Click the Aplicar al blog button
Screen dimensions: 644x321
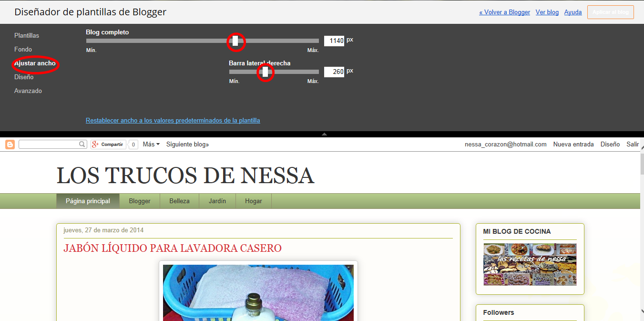pyautogui.click(x=611, y=12)
